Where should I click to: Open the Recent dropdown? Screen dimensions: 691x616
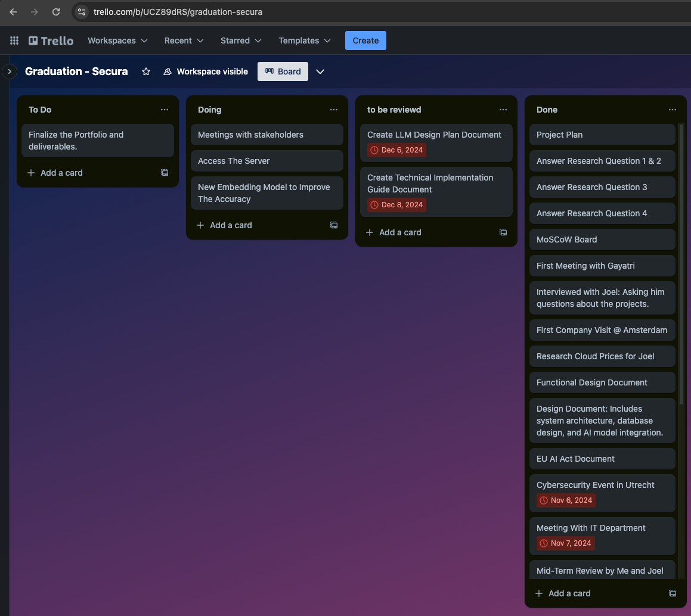pyautogui.click(x=184, y=41)
